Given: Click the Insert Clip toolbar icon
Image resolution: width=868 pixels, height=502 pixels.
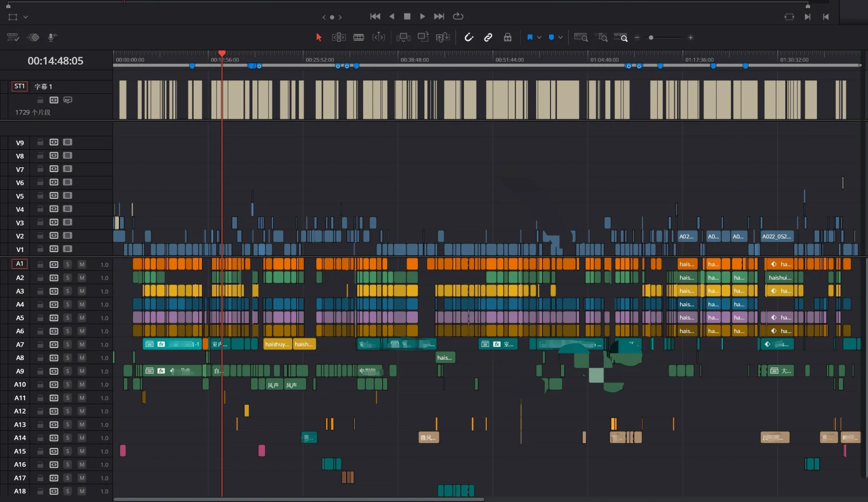Looking at the screenshot, I should (x=403, y=37).
